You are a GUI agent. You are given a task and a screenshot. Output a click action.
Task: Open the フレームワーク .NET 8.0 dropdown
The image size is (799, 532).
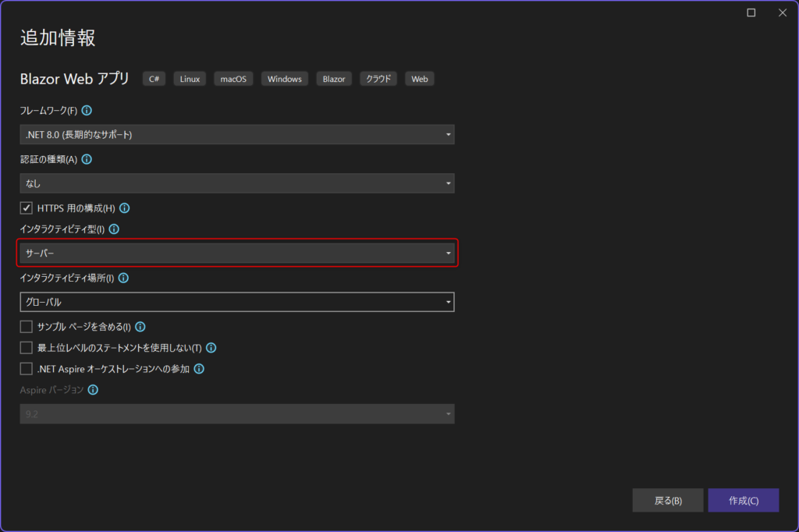coord(237,134)
